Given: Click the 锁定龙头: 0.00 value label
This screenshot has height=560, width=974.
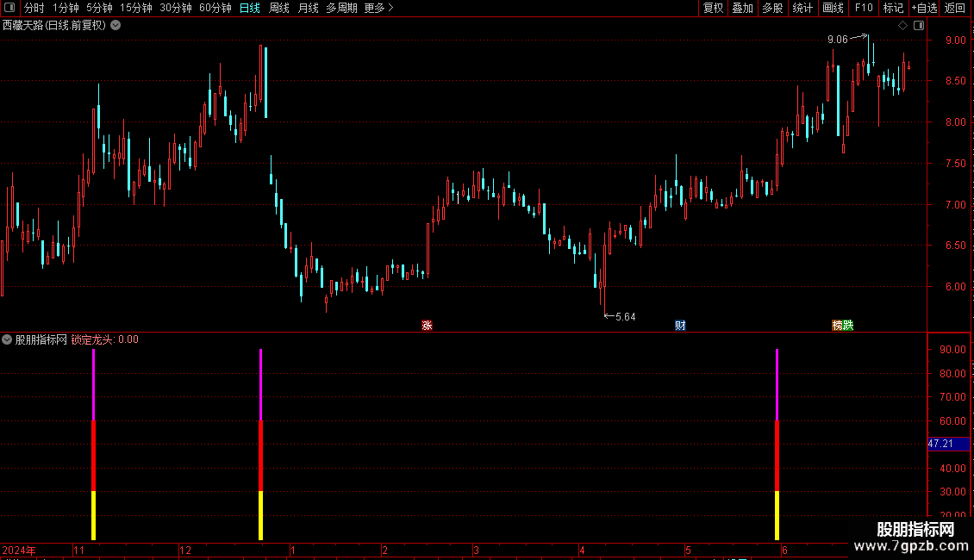Looking at the screenshot, I should [x=105, y=339].
